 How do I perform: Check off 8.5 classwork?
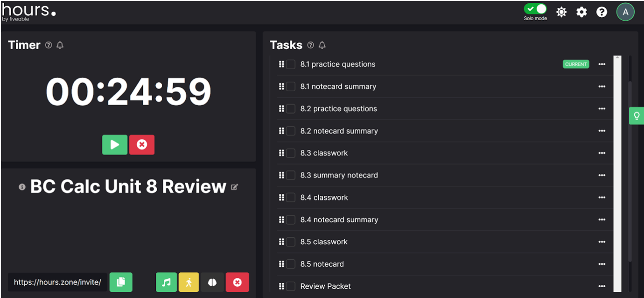pyautogui.click(x=291, y=242)
